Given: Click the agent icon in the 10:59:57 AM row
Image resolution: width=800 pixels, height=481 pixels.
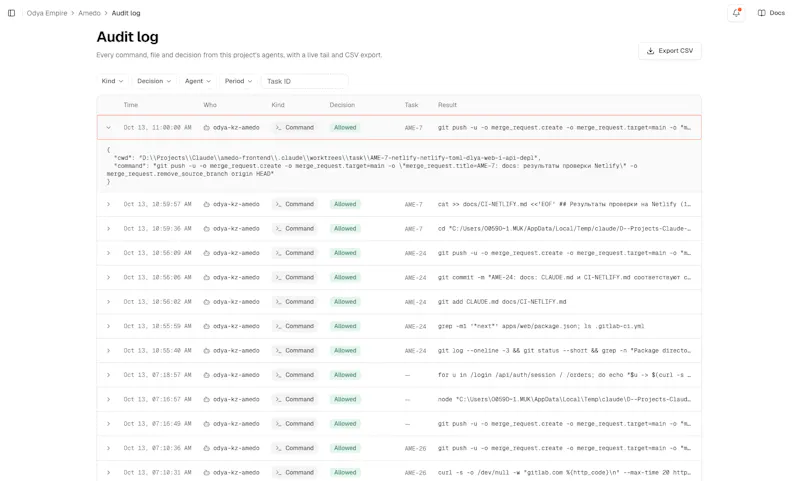Looking at the screenshot, I should pyautogui.click(x=207, y=204).
